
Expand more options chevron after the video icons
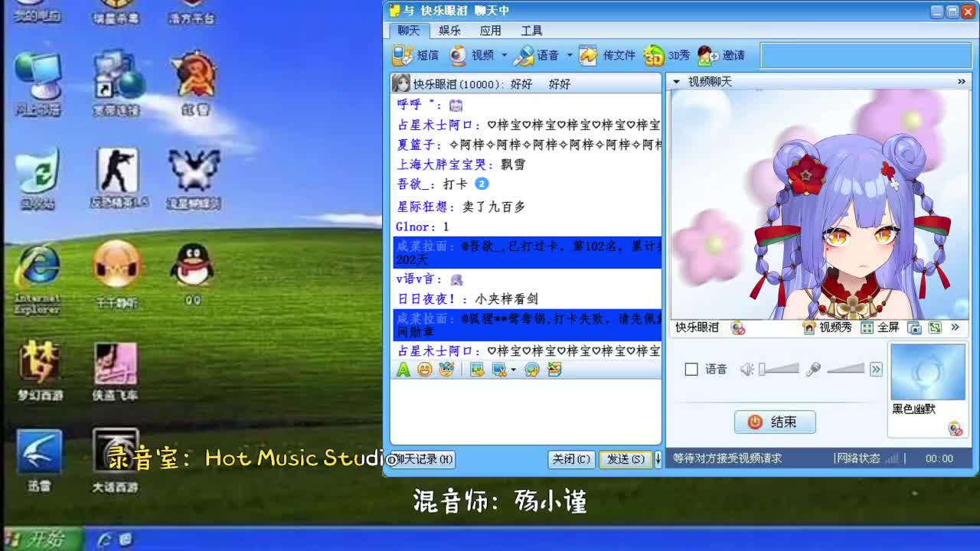[955, 328]
